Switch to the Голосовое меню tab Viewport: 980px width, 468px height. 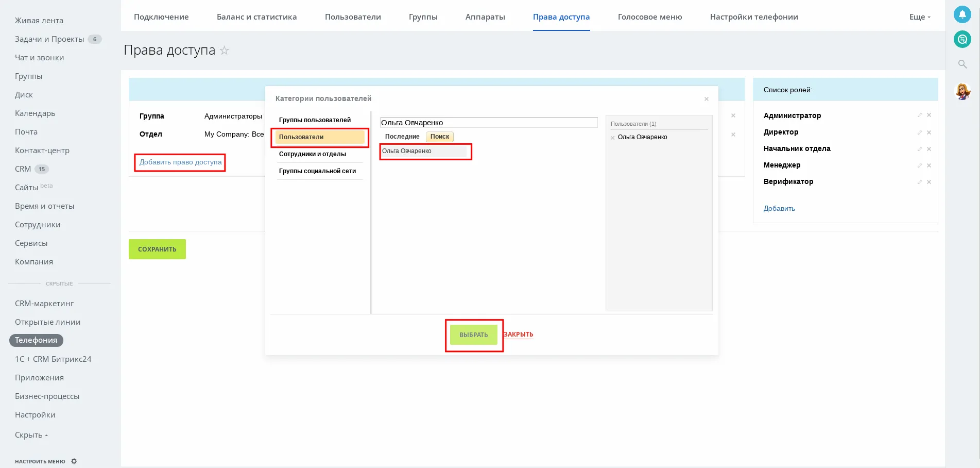point(649,17)
